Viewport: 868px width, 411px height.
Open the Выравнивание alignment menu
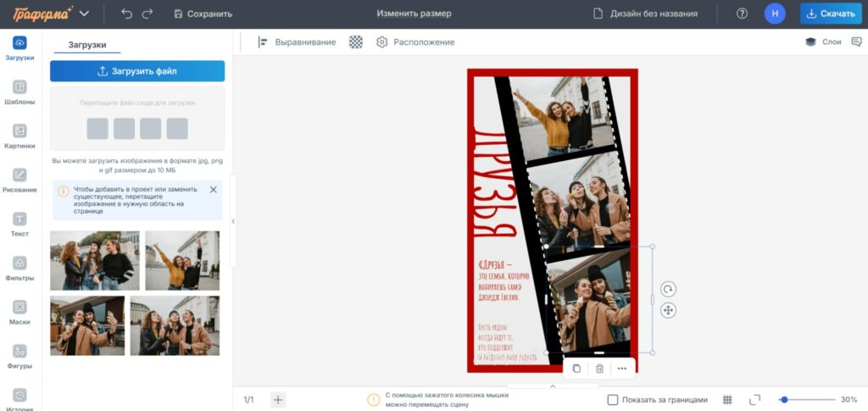point(297,42)
